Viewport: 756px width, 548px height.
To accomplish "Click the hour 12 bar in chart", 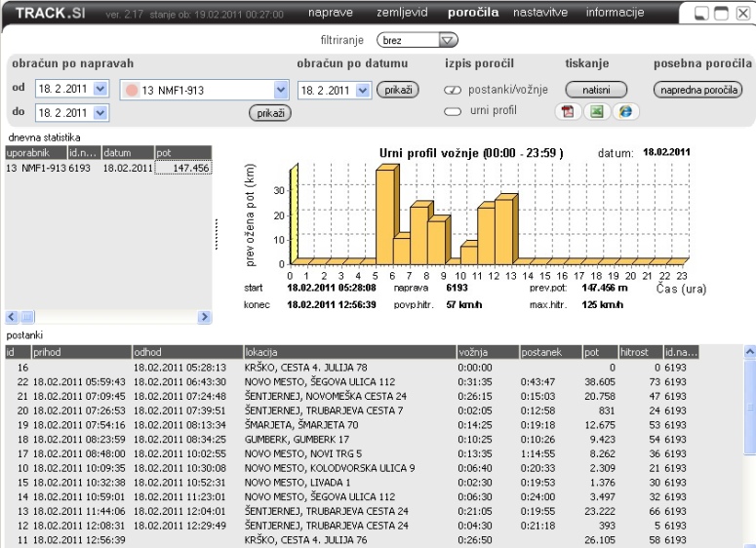I will [x=505, y=229].
